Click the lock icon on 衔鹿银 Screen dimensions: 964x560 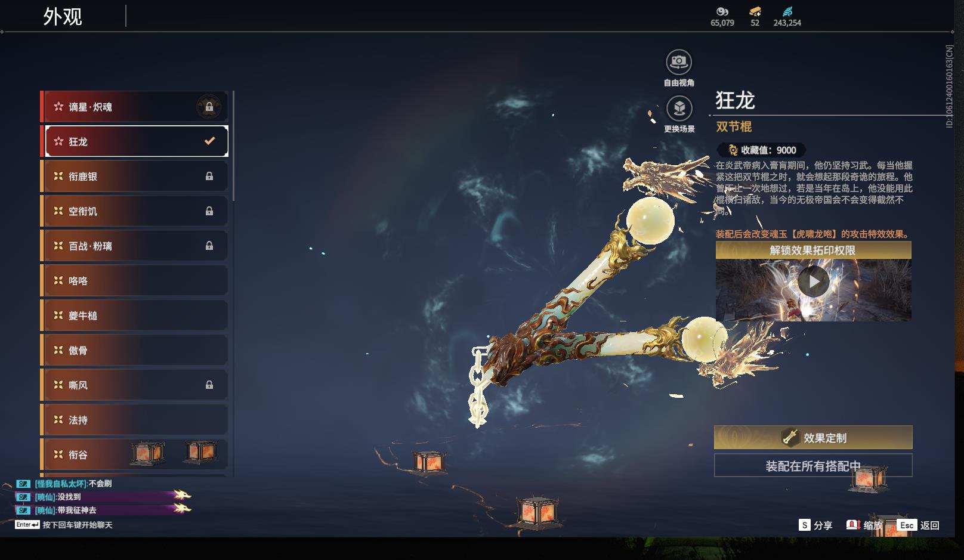tap(209, 176)
